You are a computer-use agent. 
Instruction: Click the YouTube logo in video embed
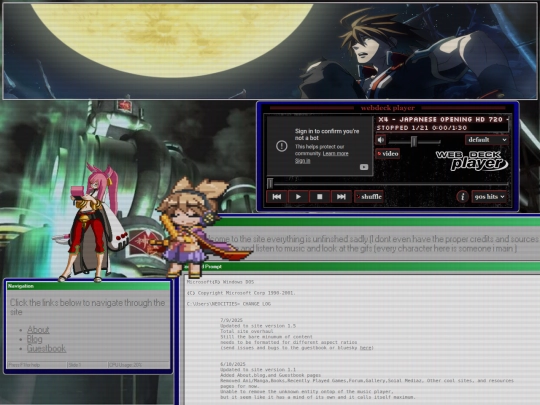pos(364,167)
